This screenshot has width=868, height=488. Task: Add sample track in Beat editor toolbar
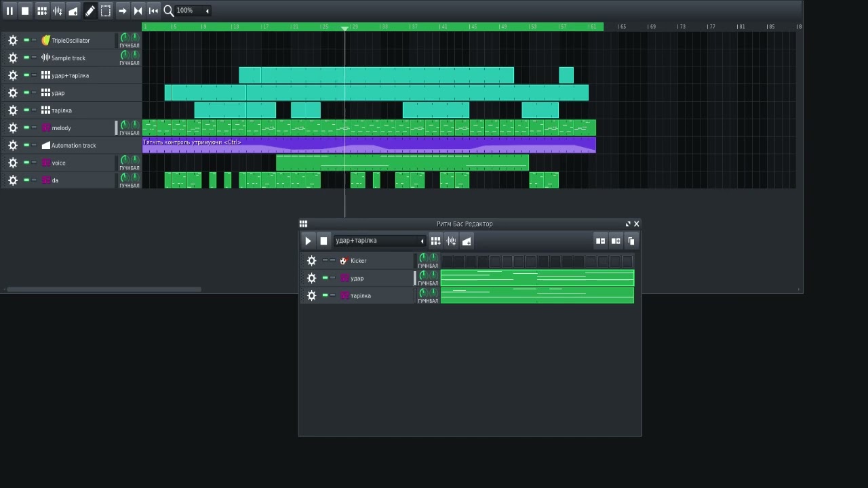[x=451, y=241]
